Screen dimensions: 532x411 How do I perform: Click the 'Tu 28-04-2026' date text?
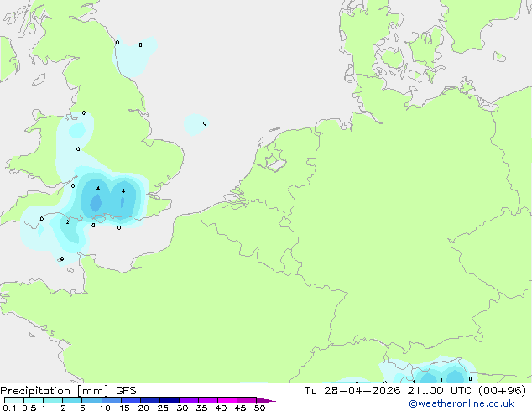coord(352,391)
